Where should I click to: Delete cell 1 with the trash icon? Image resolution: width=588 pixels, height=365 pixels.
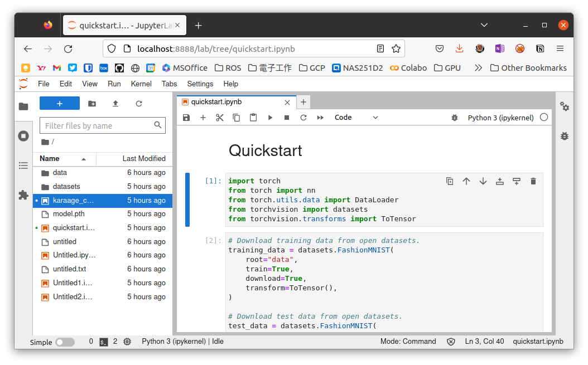pyautogui.click(x=533, y=181)
